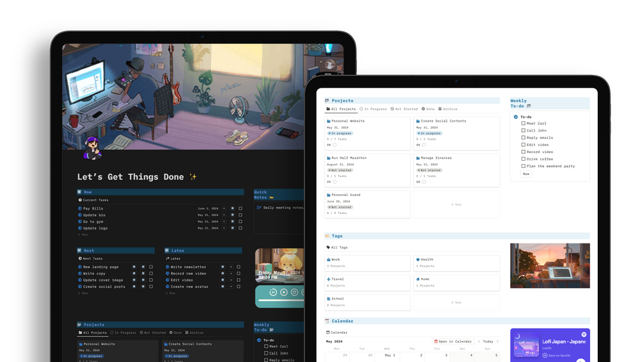The image size is (644, 362).
Task: Click the reset icon in the teal timer widget
Action: (295, 292)
